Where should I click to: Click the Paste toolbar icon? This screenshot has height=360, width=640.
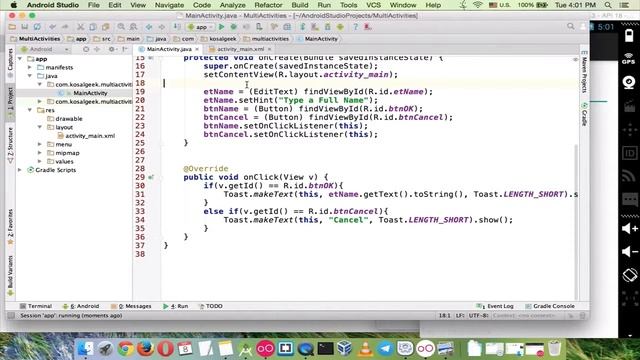(106, 27)
